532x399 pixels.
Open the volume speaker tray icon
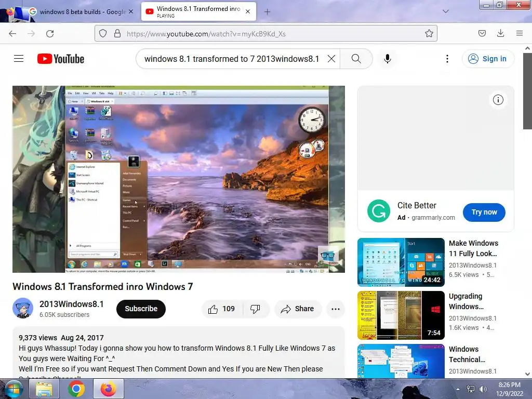pyautogui.click(x=483, y=389)
